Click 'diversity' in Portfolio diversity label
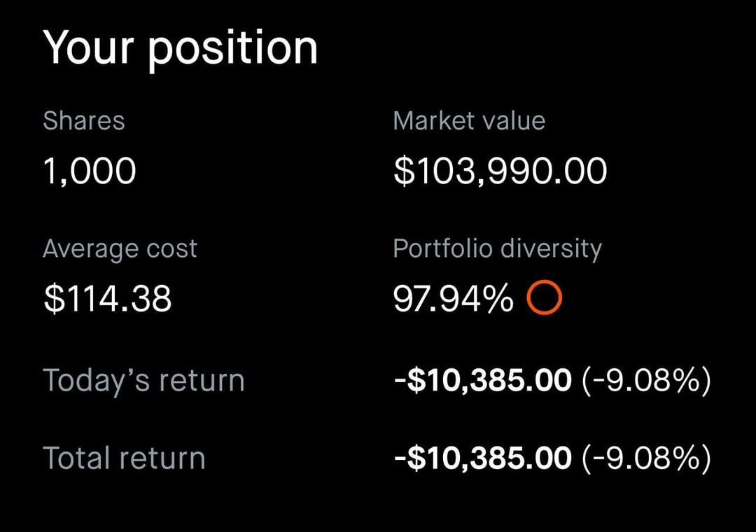756x532 pixels. coord(553,249)
